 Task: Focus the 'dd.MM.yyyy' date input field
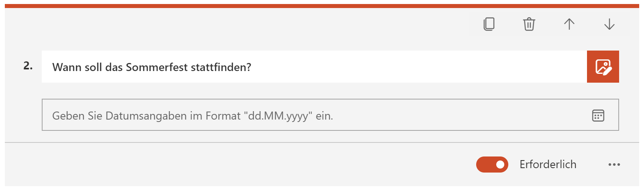click(x=330, y=115)
